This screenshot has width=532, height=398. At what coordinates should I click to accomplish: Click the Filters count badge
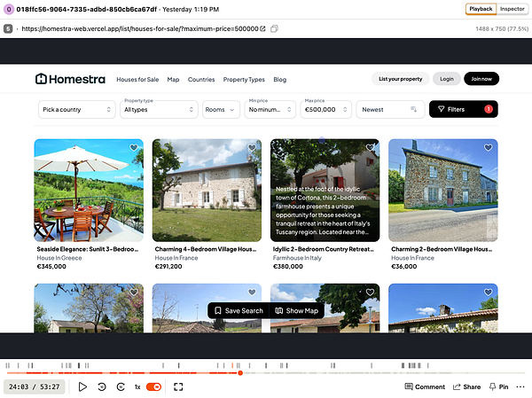click(489, 109)
